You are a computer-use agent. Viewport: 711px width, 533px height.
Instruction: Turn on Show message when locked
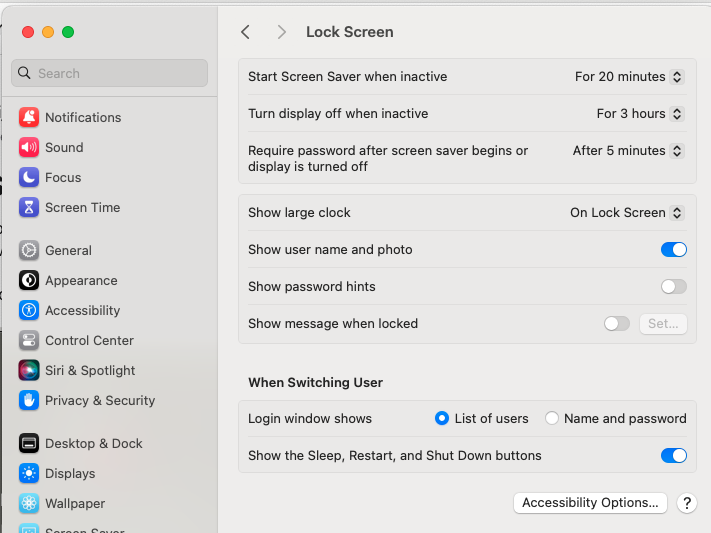tap(617, 323)
